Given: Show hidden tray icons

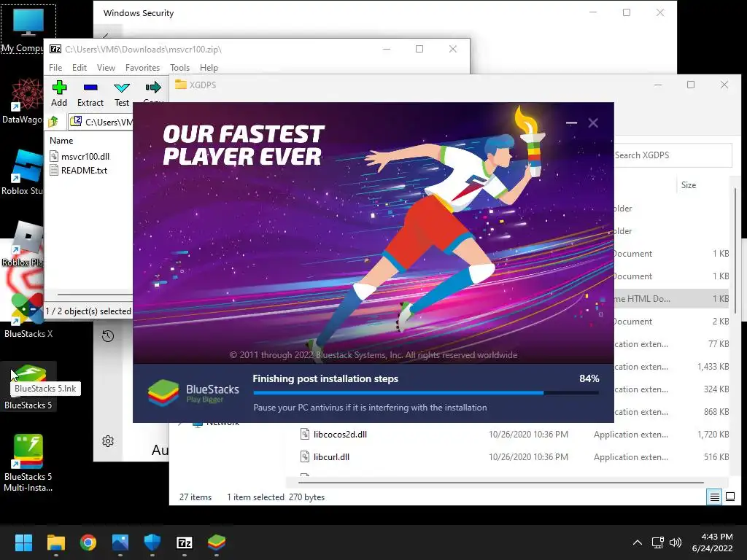Looking at the screenshot, I should coord(638,542).
